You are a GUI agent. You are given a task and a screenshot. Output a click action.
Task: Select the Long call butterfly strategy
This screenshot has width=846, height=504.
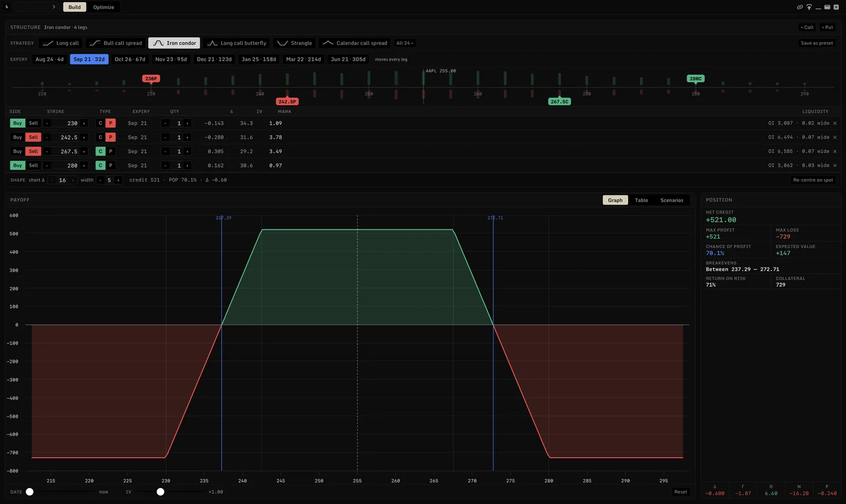(x=236, y=43)
